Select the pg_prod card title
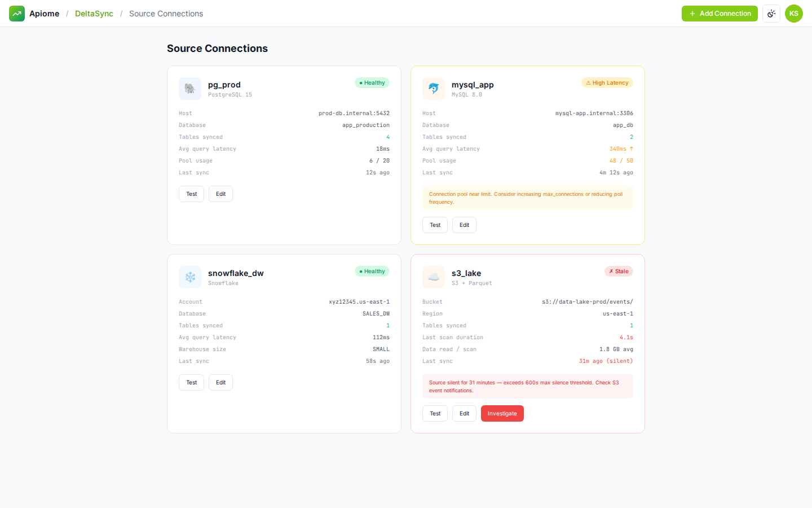Image resolution: width=812 pixels, height=508 pixels. pyautogui.click(x=224, y=85)
